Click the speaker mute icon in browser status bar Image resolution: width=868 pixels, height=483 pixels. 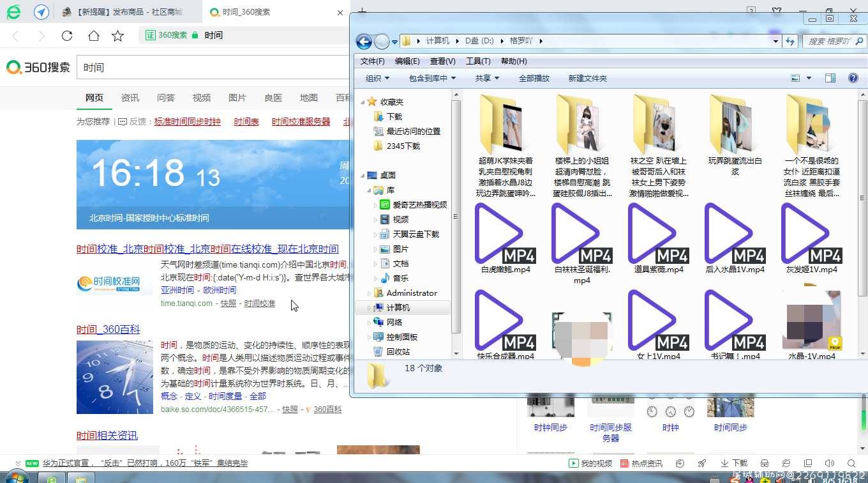point(830,463)
